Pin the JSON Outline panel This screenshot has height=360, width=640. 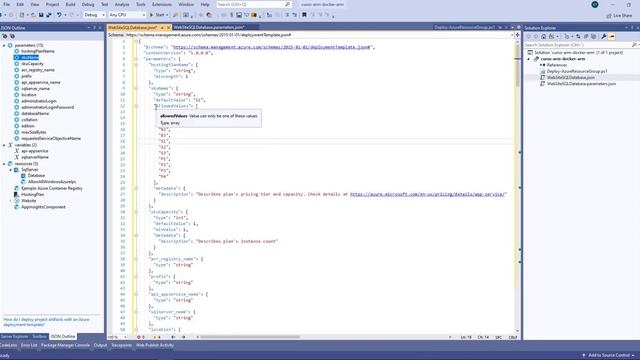pos(94,28)
